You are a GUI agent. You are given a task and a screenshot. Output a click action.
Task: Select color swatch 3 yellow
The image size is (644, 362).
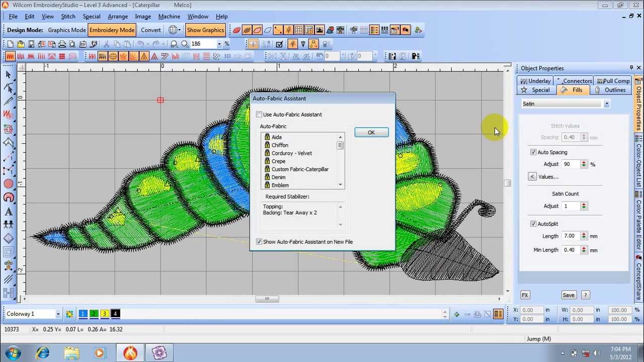[x=104, y=314]
